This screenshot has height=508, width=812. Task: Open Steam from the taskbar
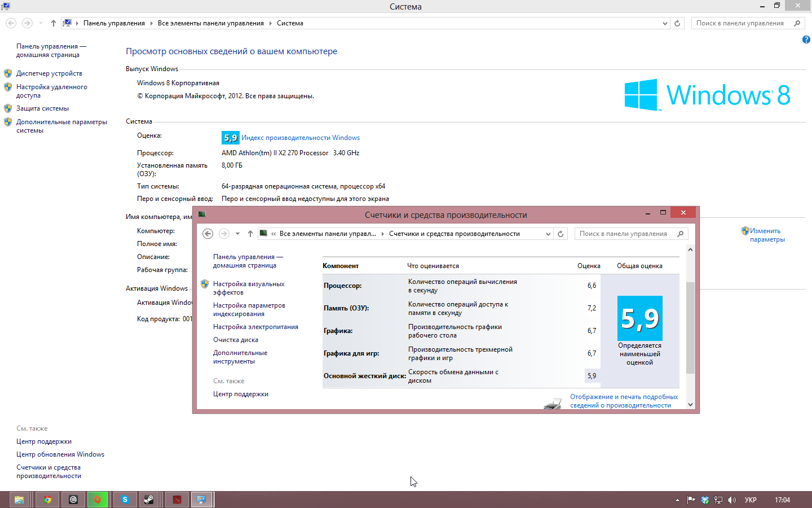tap(149, 500)
